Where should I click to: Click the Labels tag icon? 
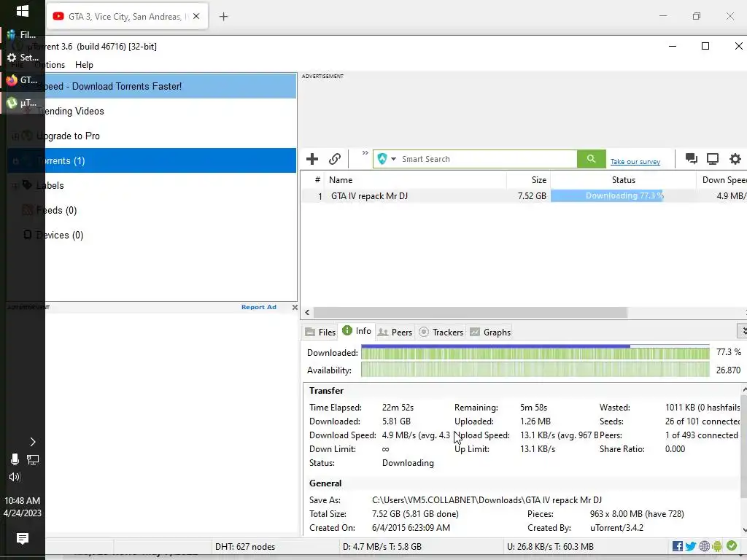coord(28,185)
